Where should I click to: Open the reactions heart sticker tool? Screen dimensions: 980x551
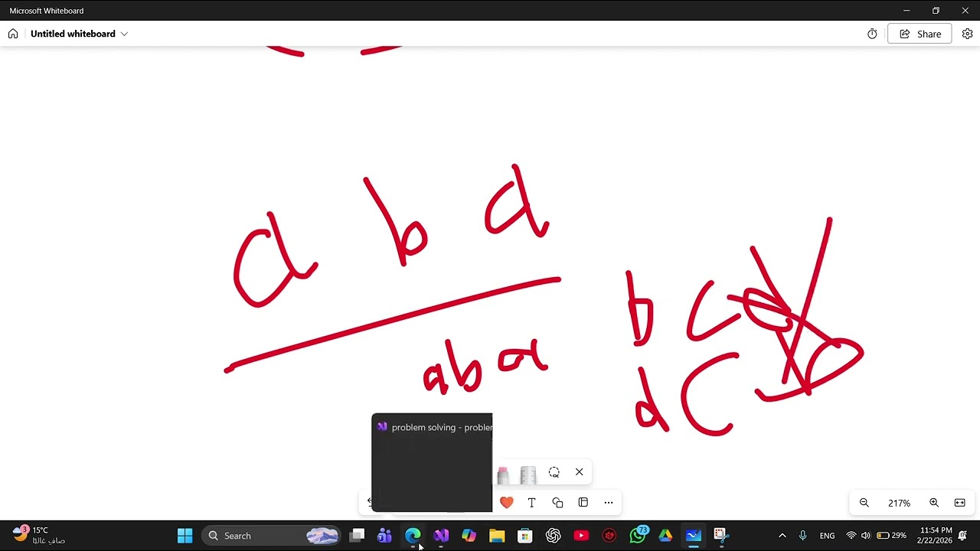tap(507, 503)
